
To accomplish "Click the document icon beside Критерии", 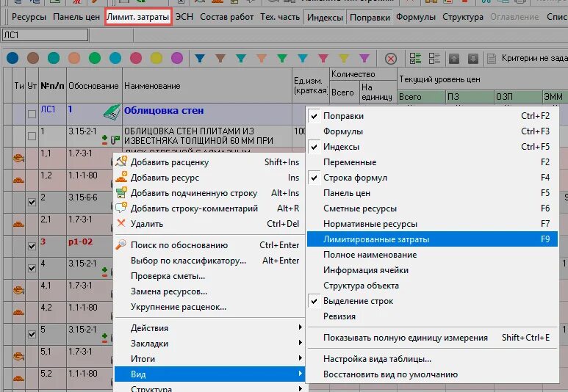I will point(492,59).
